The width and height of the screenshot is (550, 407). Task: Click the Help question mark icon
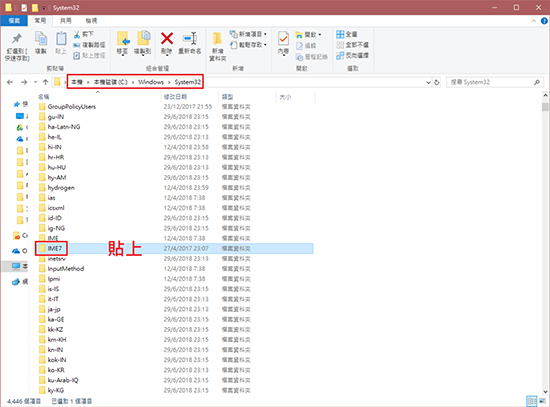(544, 21)
